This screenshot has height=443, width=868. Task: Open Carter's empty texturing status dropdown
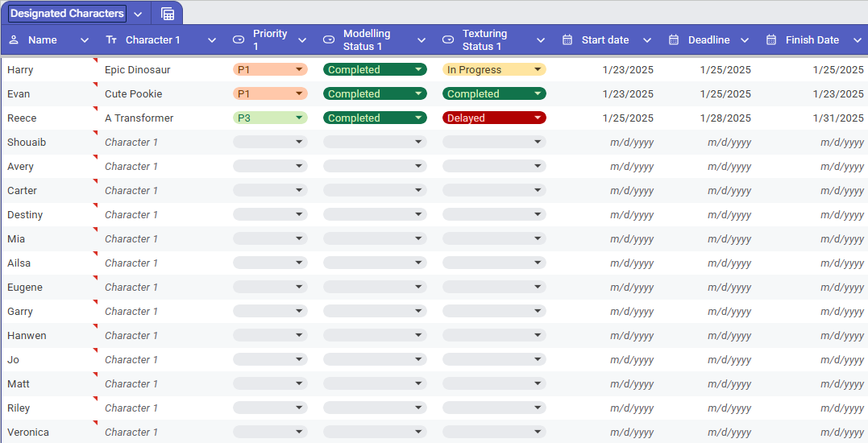click(x=494, y=190)
